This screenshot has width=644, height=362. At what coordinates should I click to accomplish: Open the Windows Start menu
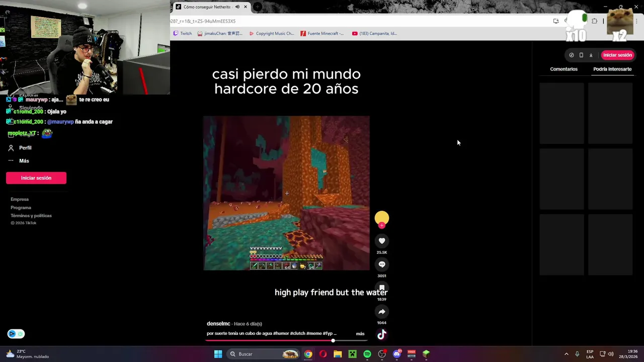218,354
